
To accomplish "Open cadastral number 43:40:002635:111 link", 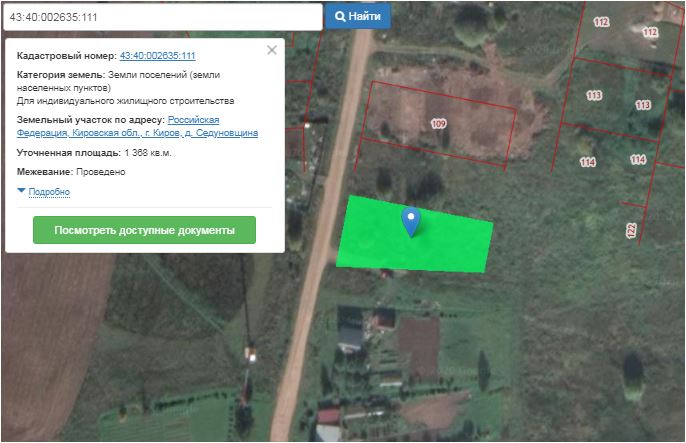I will (158, 56).
